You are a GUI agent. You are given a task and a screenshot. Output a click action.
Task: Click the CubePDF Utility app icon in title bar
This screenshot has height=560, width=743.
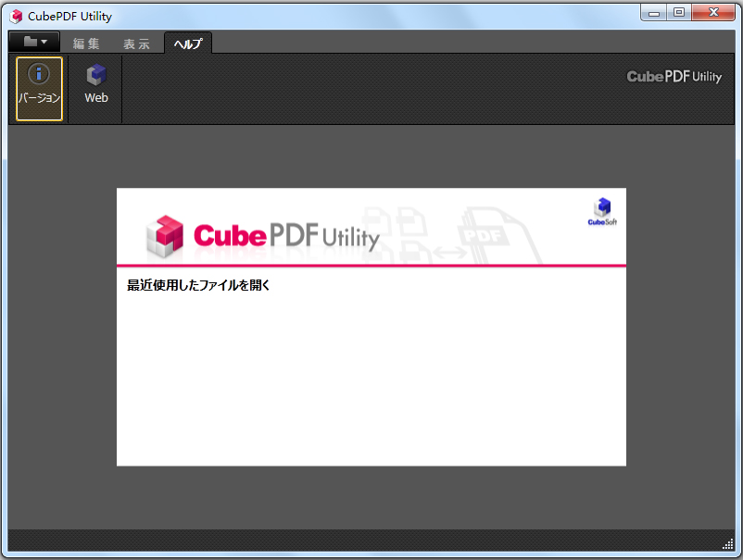pyautogui.click(x=16, y=16)
